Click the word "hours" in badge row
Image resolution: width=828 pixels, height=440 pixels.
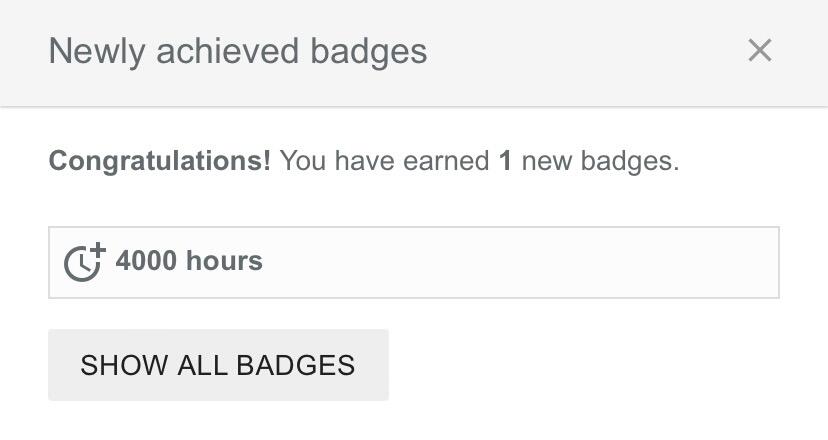[x=224, y=261]
